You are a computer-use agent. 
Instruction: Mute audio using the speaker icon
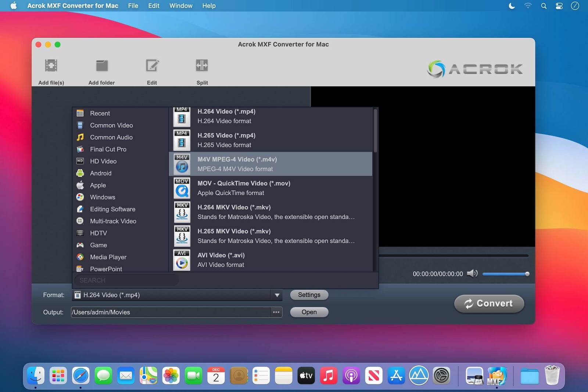(x=472, y=274)
